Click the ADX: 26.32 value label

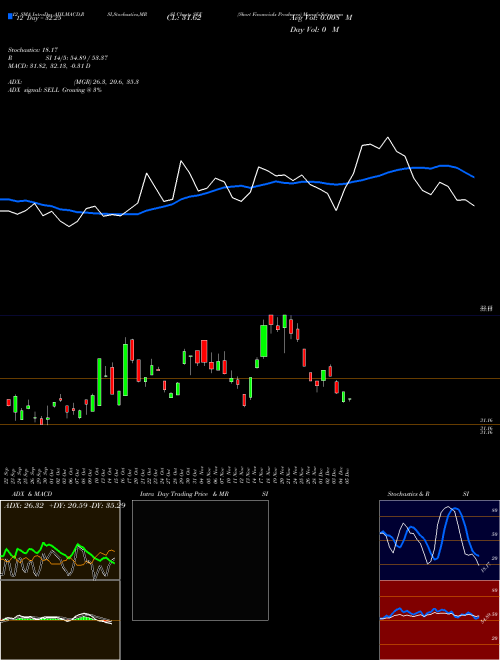pyautogui.click(x=24, y=506)
